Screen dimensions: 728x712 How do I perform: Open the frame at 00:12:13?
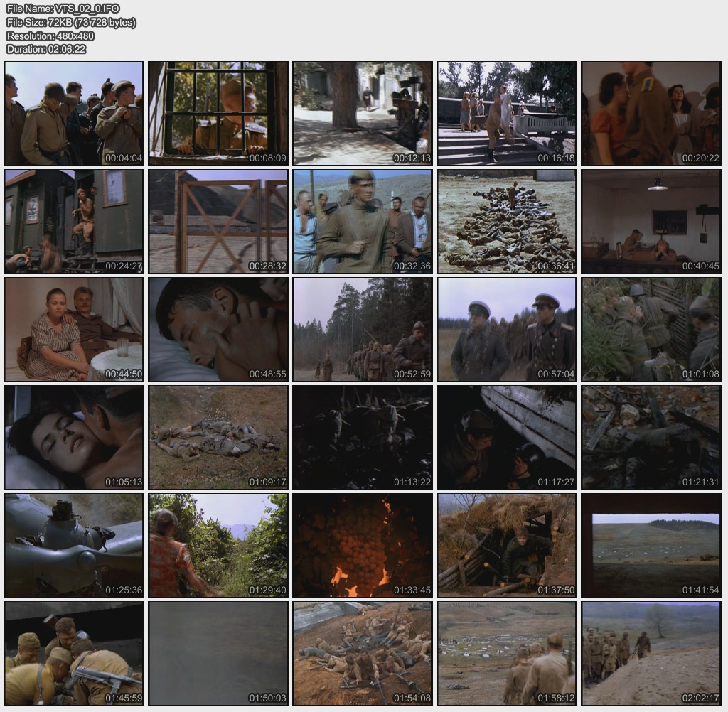tap(363, 113)
